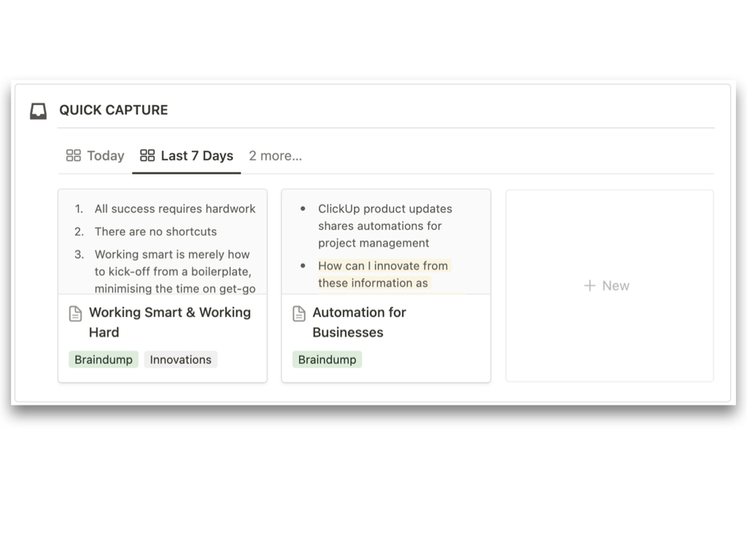Click the plus icon in the New card
The width and height of the screenshot is (747, 560).
[x=589, y=286]
